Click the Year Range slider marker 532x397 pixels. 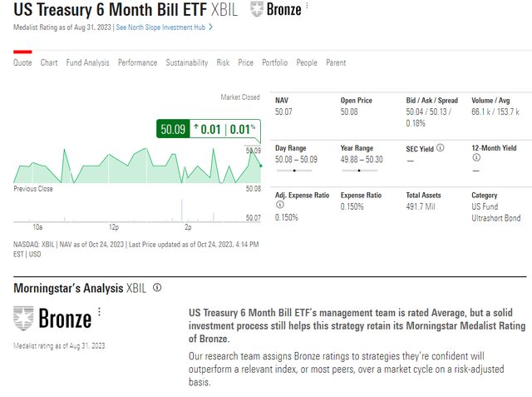coord(359,170)
